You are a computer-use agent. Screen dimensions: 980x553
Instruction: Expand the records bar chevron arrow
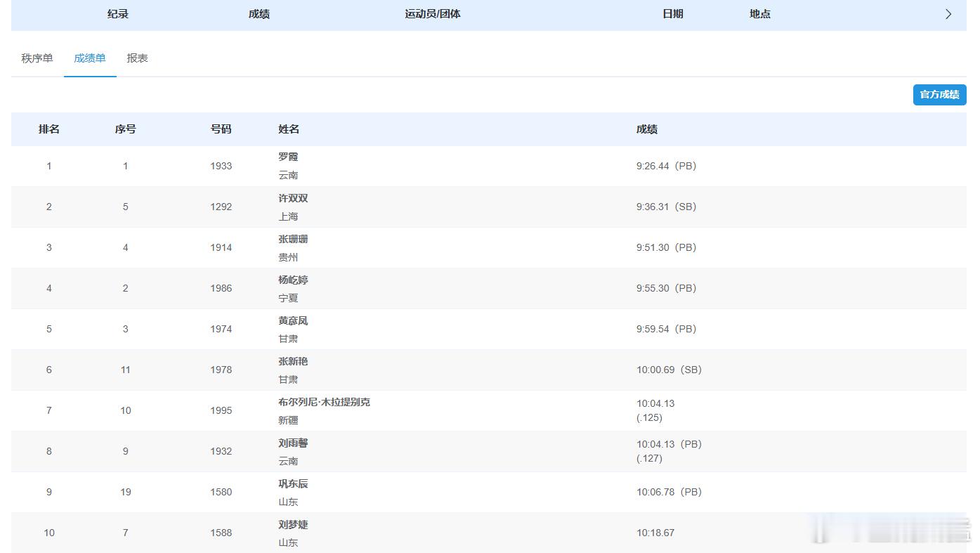coord(948,14)
